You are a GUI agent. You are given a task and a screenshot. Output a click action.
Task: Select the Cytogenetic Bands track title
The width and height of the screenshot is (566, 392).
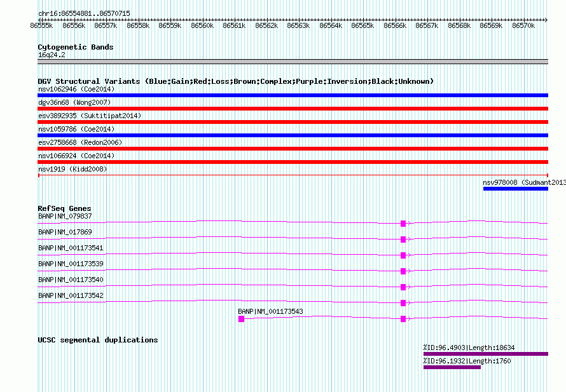tap(76, 47)
